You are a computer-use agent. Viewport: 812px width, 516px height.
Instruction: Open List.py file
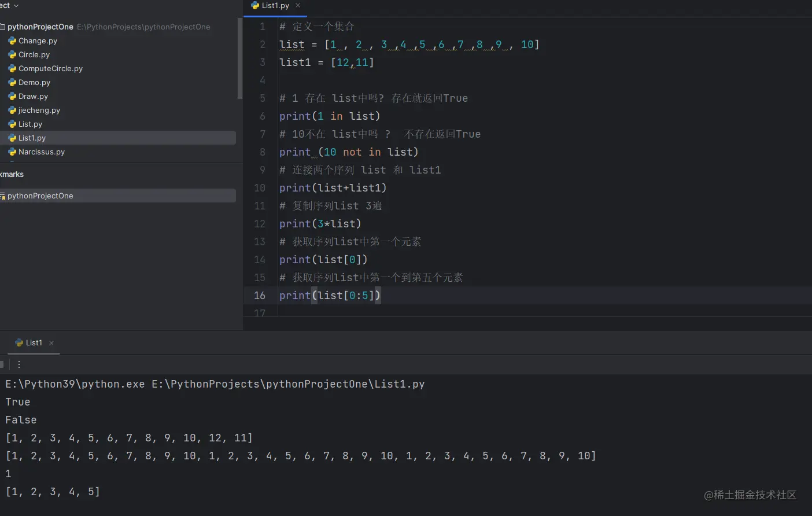click(x=30, y=124)
